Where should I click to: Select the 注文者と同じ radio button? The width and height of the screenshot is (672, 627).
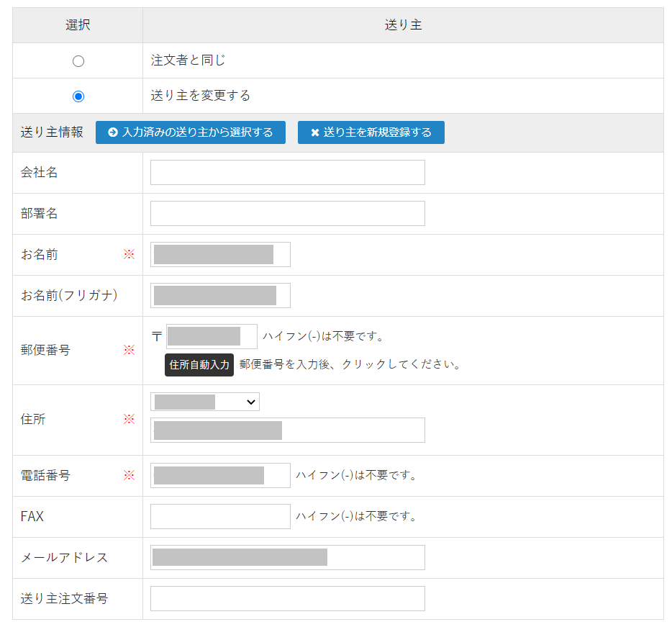pos(78,61)
